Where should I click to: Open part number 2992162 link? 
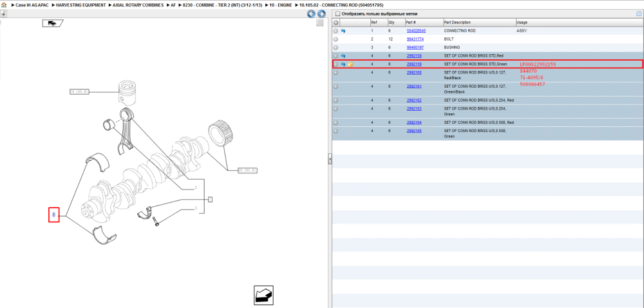[x=414, y=101]
